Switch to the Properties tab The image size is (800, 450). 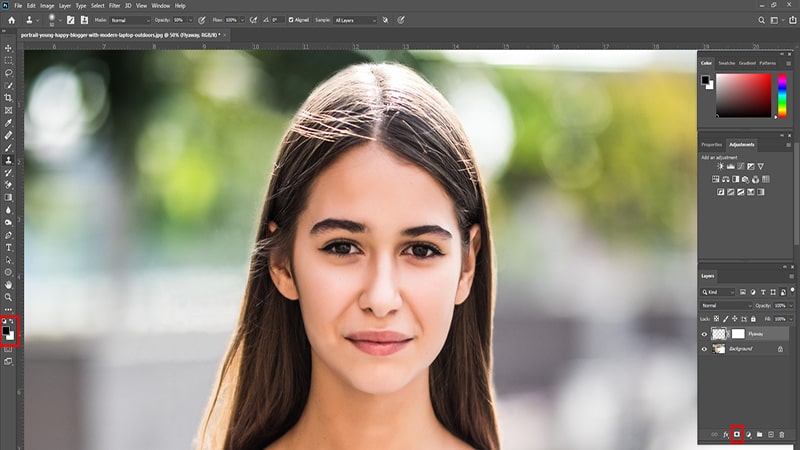point(711,144)
